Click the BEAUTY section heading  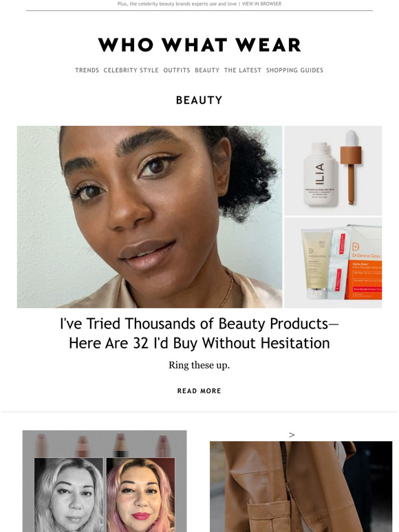tap(199, 100)
